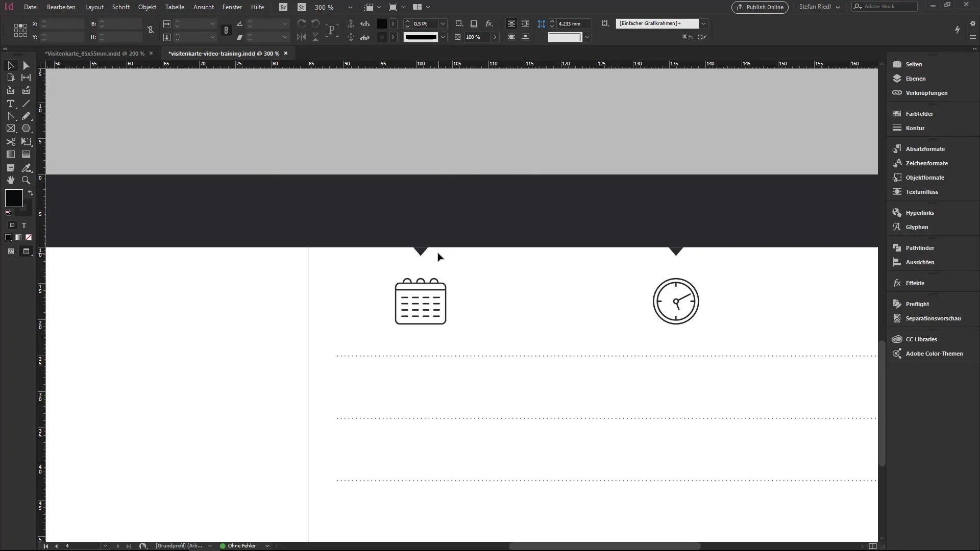Image resolution: width=980 pixels, height=551 pixels.
Task: Select the Gap tool
Action: tap(26, 78)
